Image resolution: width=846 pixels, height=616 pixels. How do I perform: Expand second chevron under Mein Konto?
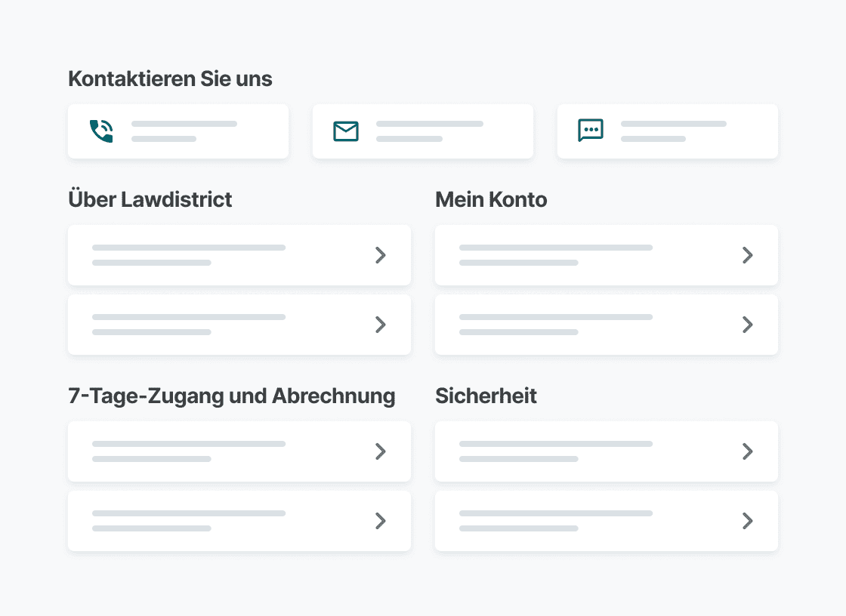tap(747, 325)
